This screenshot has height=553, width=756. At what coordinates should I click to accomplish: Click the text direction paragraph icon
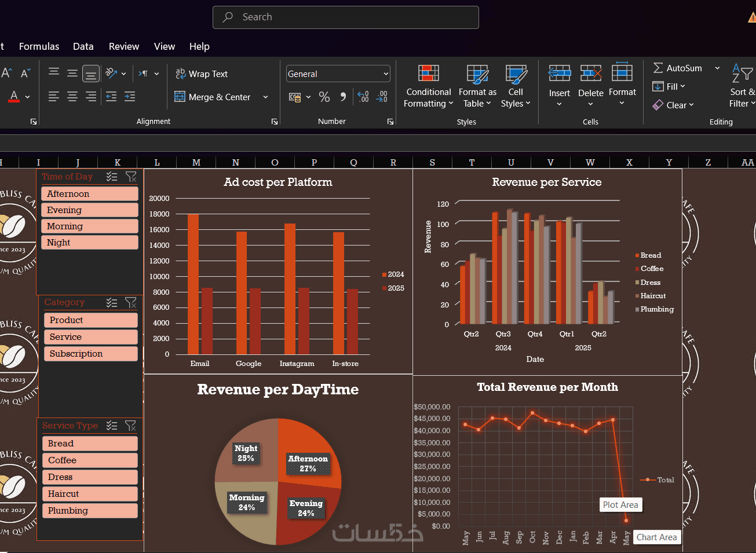[143, 74]
